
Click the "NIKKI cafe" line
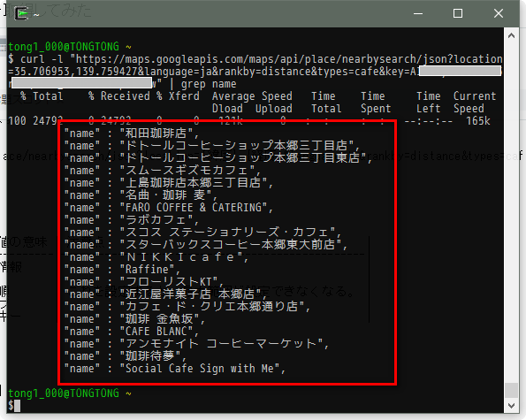pyautogui.click(x=156, y=257)
